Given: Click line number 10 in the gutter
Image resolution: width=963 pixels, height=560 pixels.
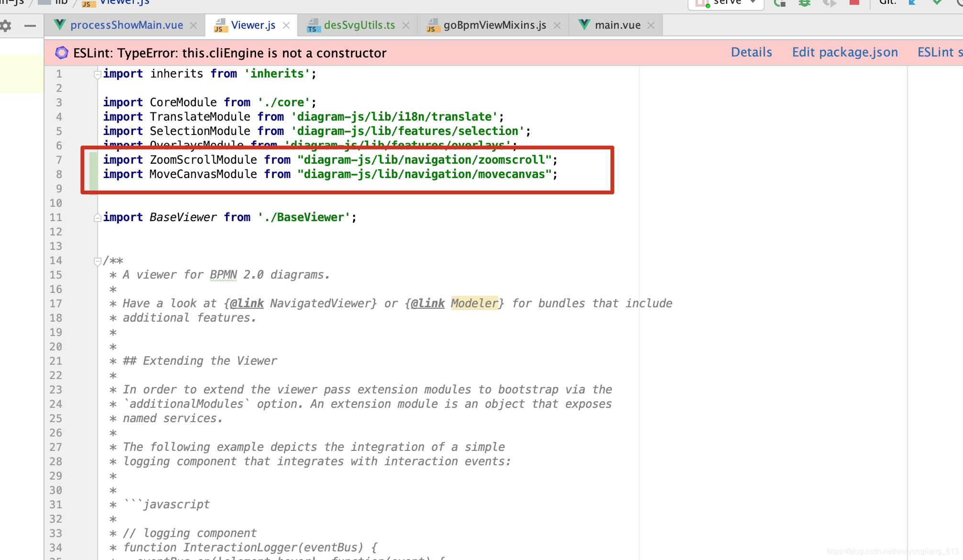Looking at the screenshot, I should click(x=56, y=203).
